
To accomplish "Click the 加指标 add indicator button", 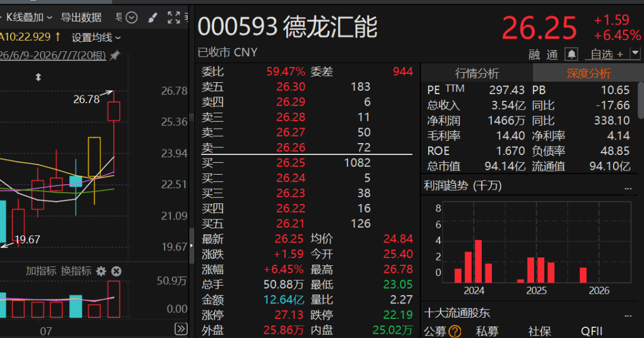I will pyautogui.click(x=41, y=271).
